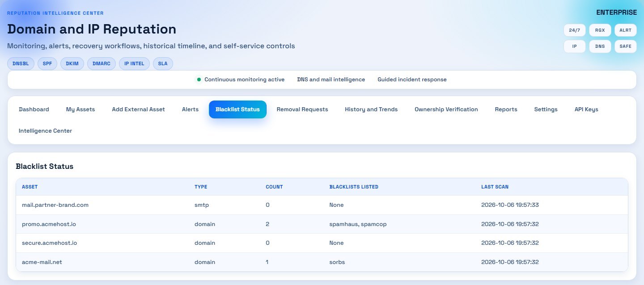The width and height of the screenshot is (644, 285).
Task: Click the Blacklist Status section heading
Action: tap(45, 166)
